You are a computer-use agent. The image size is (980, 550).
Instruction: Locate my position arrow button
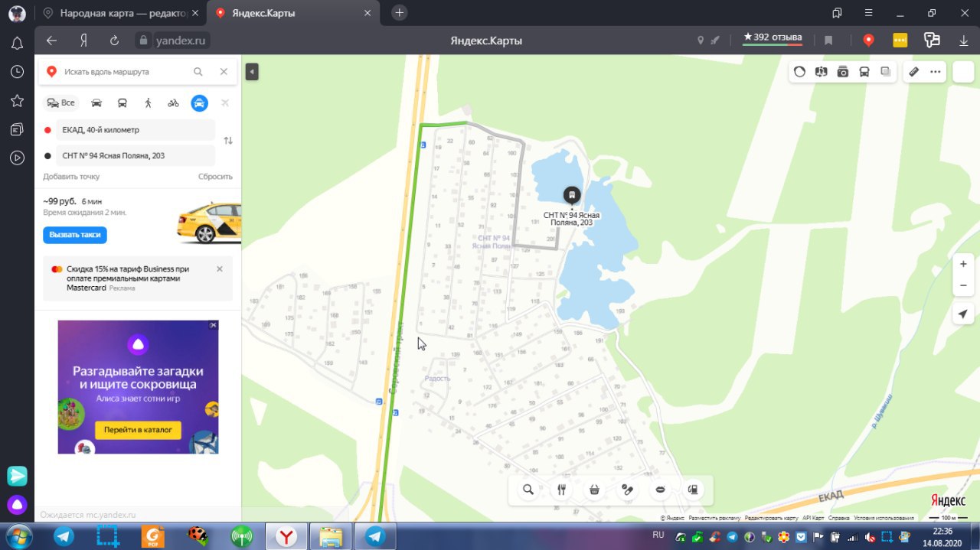point(963,314)
